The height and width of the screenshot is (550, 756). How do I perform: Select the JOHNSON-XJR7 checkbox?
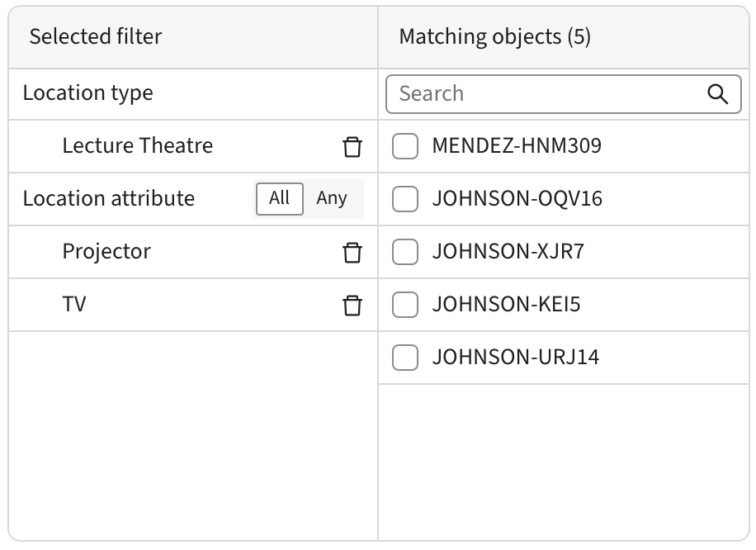405,253
